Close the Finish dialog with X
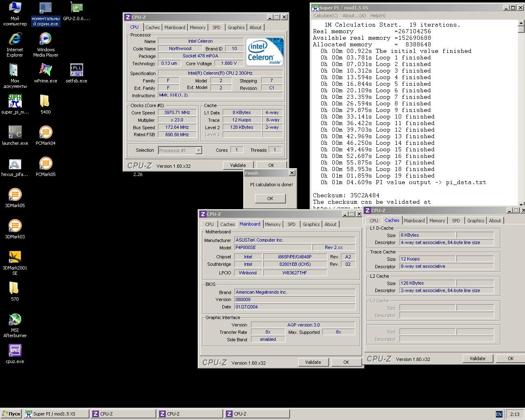The height and width of the screenshot is (420, 525). (292, 173)
